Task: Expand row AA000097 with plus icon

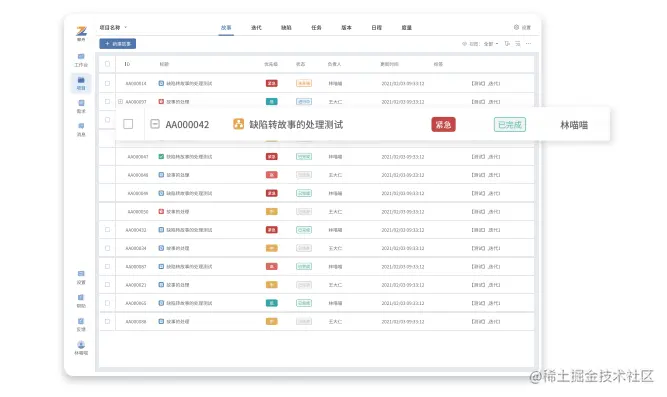Action: pyautogui.click(x=120, y=102)
